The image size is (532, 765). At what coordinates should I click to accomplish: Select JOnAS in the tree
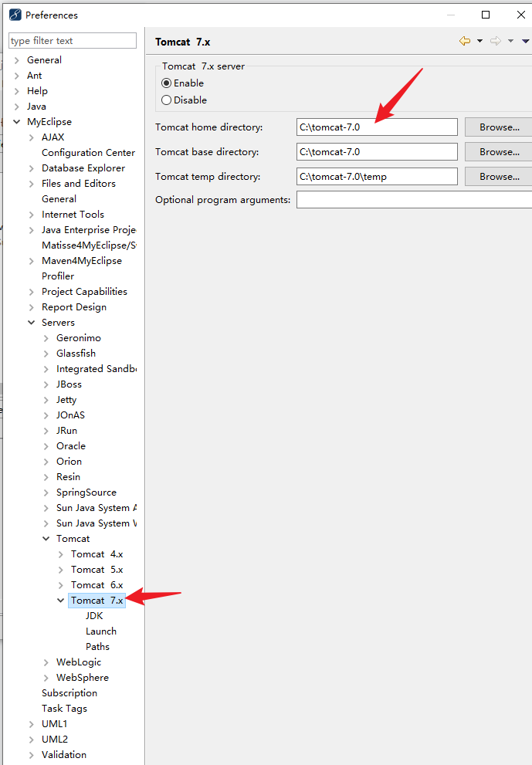(x=71, y=415)
